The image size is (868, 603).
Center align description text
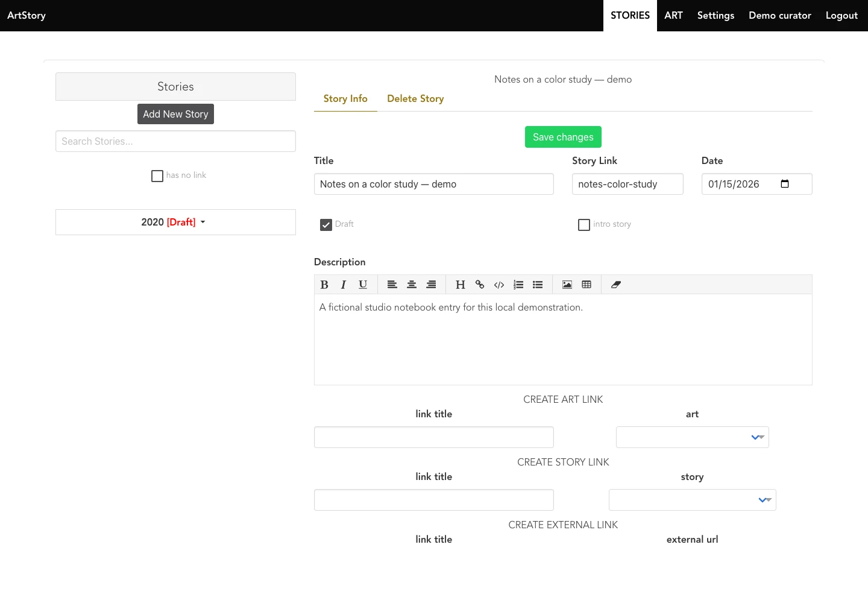tap(412, 285)
